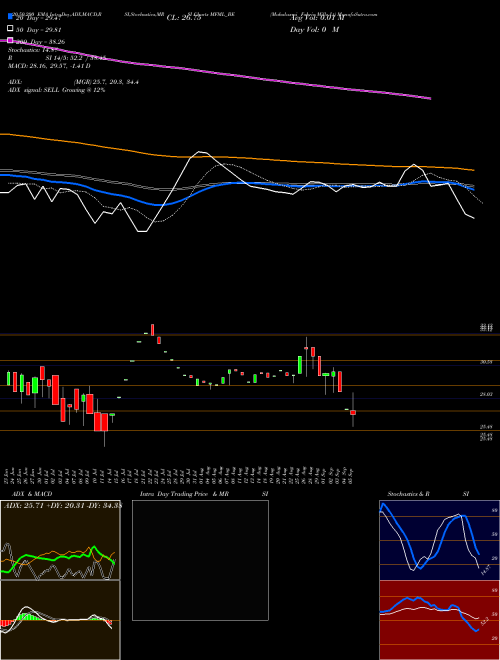
Task: Click the topmost red candlestick at the July peak
Action: [153, 330]
